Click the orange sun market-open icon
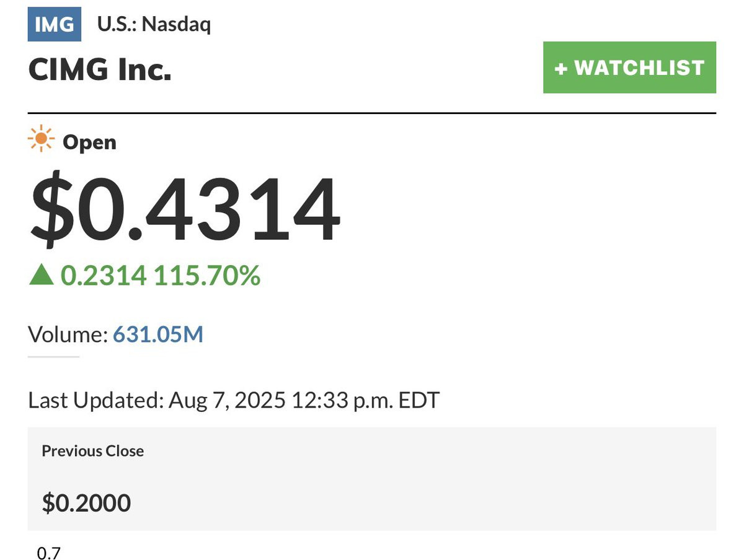Viewport: 744px width, 560px height. coord(42,139)
